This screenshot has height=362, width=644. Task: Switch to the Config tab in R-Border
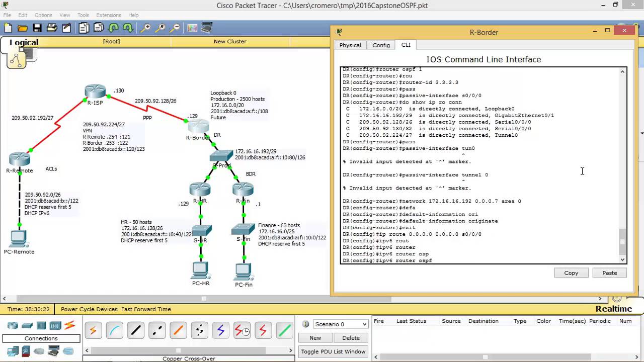[x=381, y=45]
